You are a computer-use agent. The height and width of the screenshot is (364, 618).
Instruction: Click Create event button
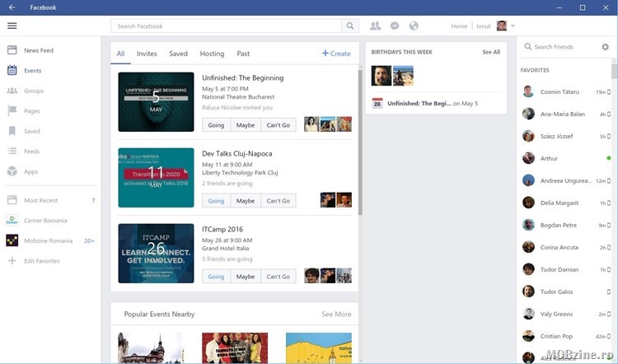(336, 54)
